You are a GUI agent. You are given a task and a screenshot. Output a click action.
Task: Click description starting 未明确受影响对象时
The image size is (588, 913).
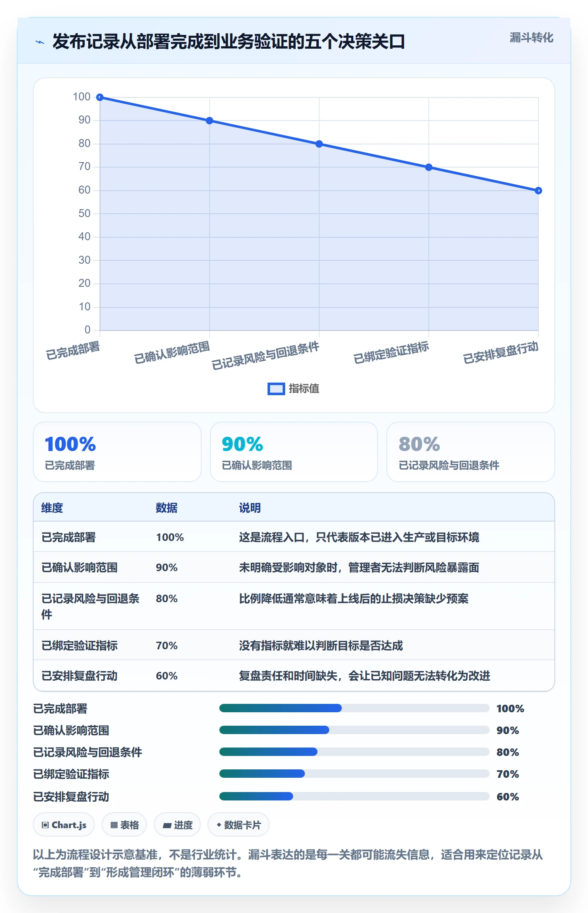coord(359,567)
